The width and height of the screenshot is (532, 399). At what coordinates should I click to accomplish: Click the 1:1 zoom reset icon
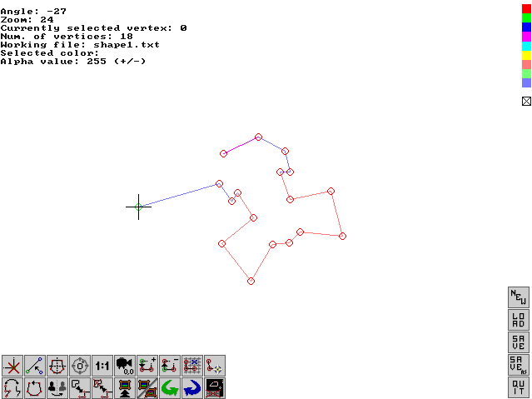point(102,366)
